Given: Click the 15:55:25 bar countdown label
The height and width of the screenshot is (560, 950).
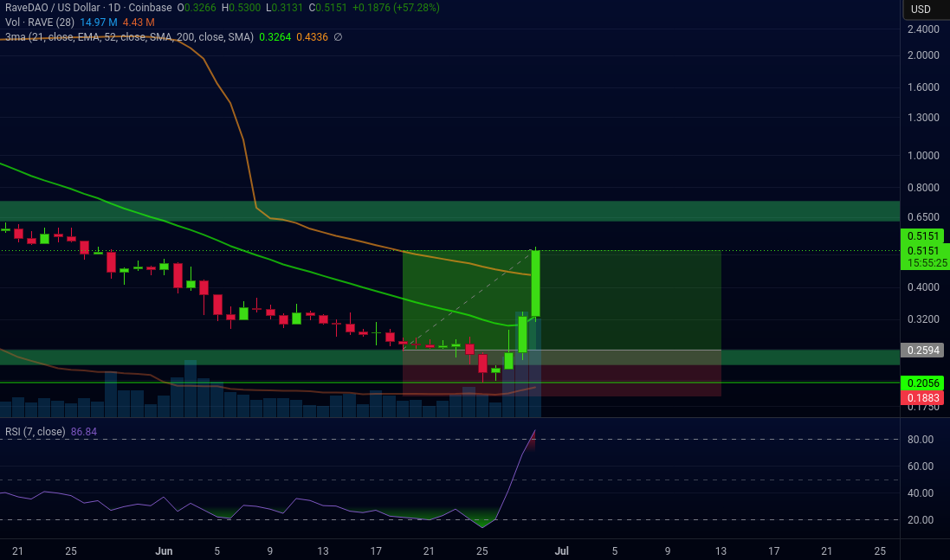Looking at the screenshot, I should [927, 263].
